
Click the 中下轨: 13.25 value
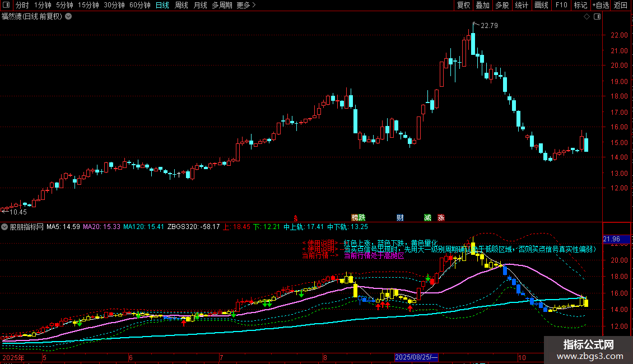tap(347, 227)
